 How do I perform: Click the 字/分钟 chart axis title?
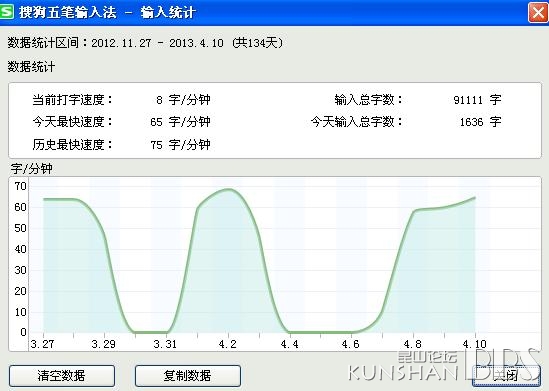[32, 169]
